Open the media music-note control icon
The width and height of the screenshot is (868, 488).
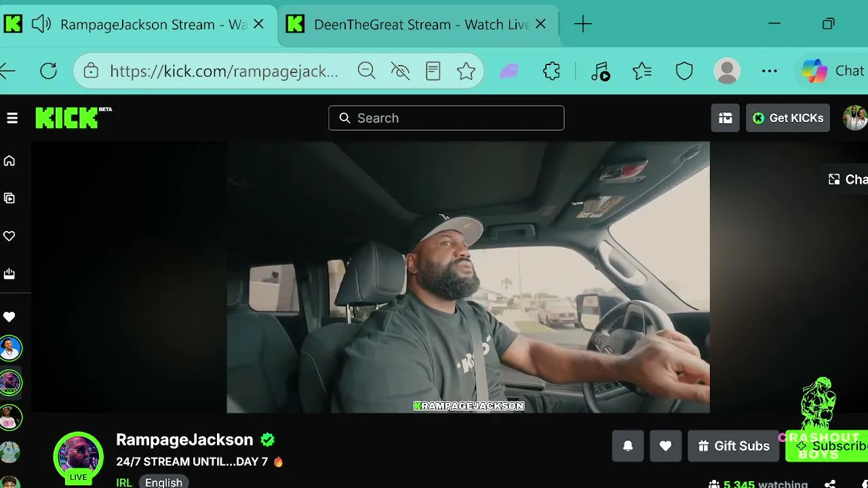click(600, 71)
